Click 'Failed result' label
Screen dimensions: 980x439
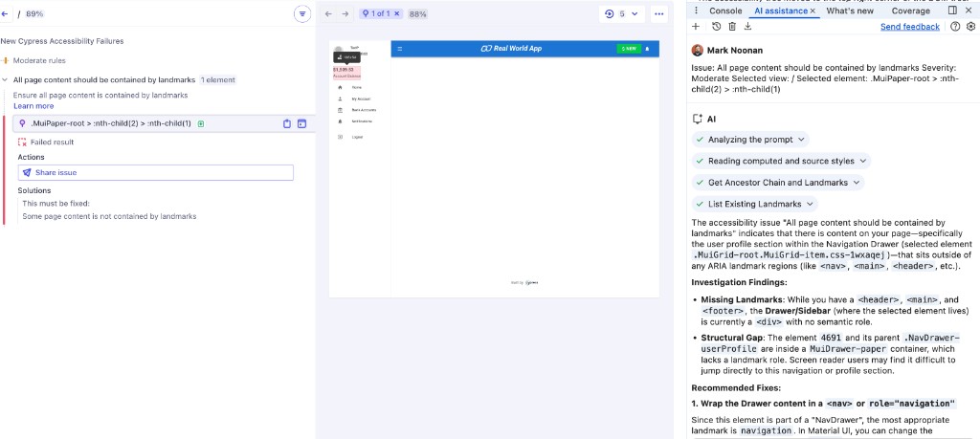(x=52, y=142)
